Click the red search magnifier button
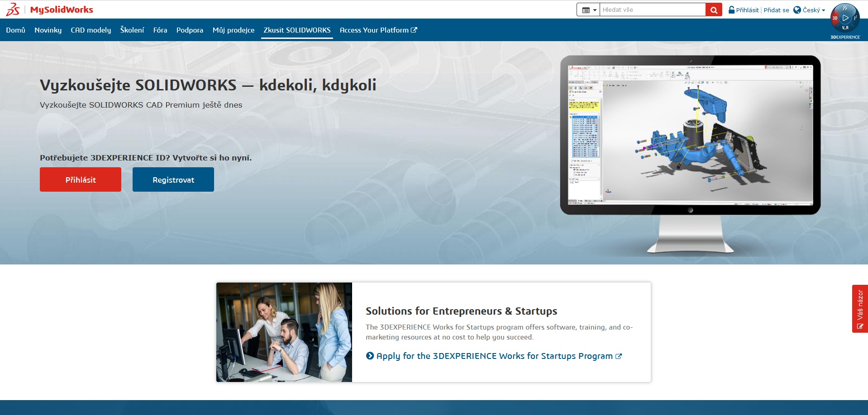Image resolution: width=868 pixels, height=415 pixels. click(714, 9)
